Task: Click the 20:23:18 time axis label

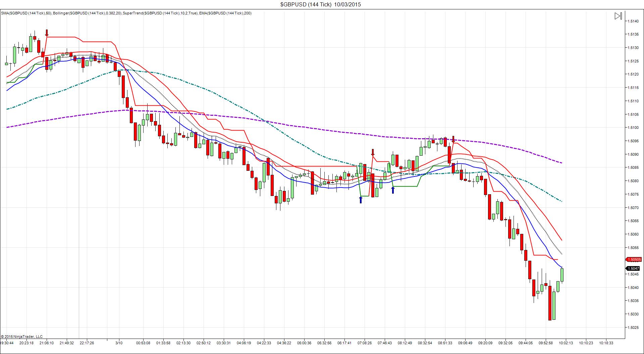Action: (26, 343)
